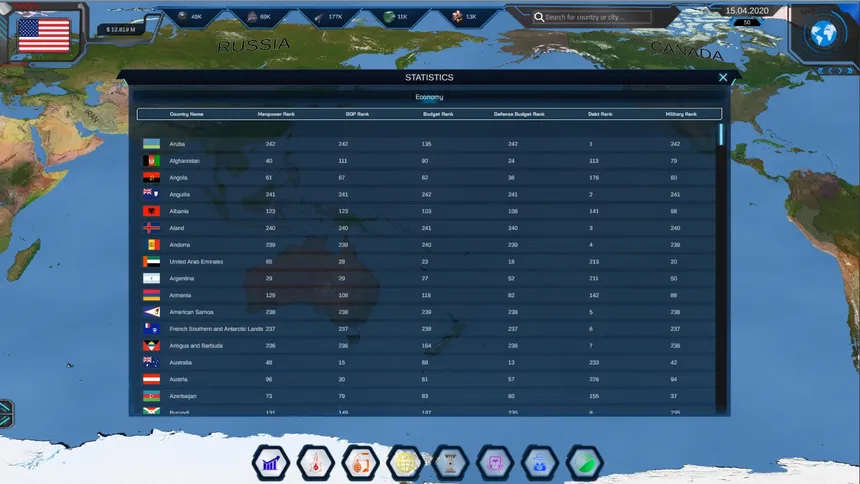Click the Australia flag icon
Viewport: 860px width, 484px height.
(151, 362)
